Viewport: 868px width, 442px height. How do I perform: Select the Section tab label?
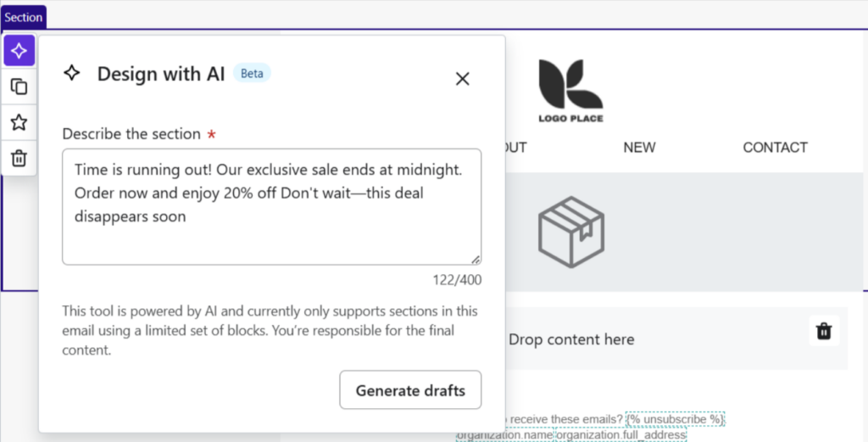(23, 17)
